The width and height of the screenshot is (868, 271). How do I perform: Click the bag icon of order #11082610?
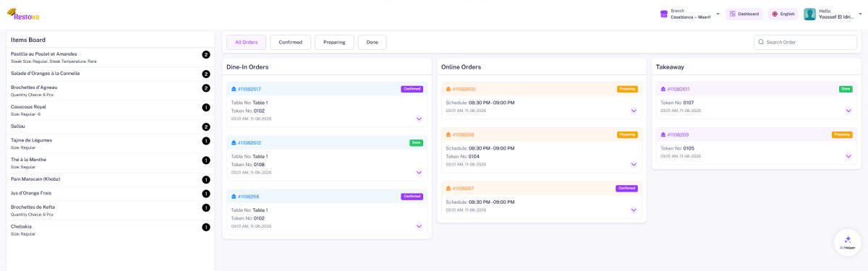[448, 89]
